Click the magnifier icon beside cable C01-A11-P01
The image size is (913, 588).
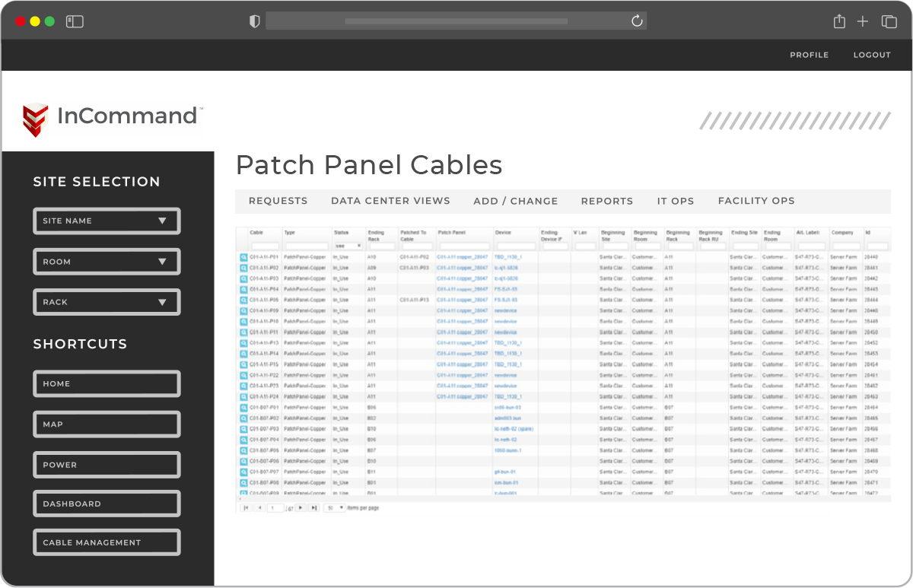(x=243, y=257)
